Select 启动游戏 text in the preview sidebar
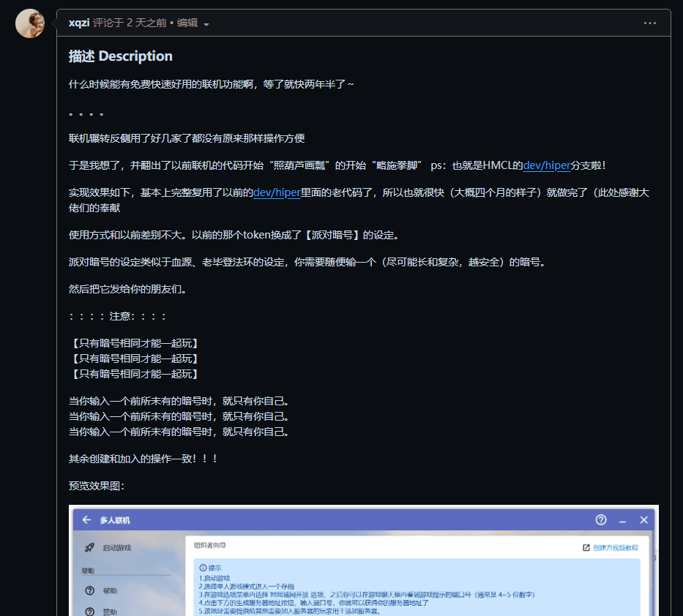 (117, 548)
